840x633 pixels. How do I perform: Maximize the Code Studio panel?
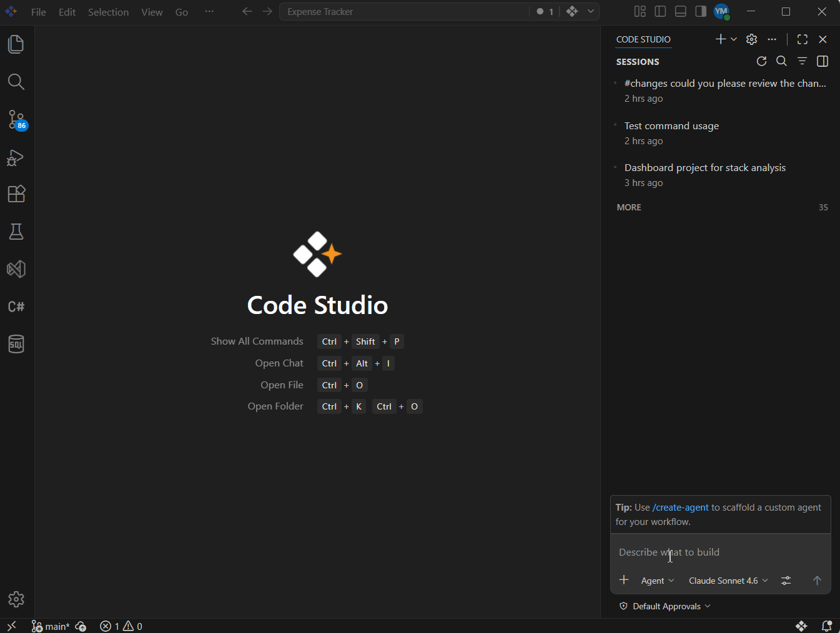pos(803,39)
